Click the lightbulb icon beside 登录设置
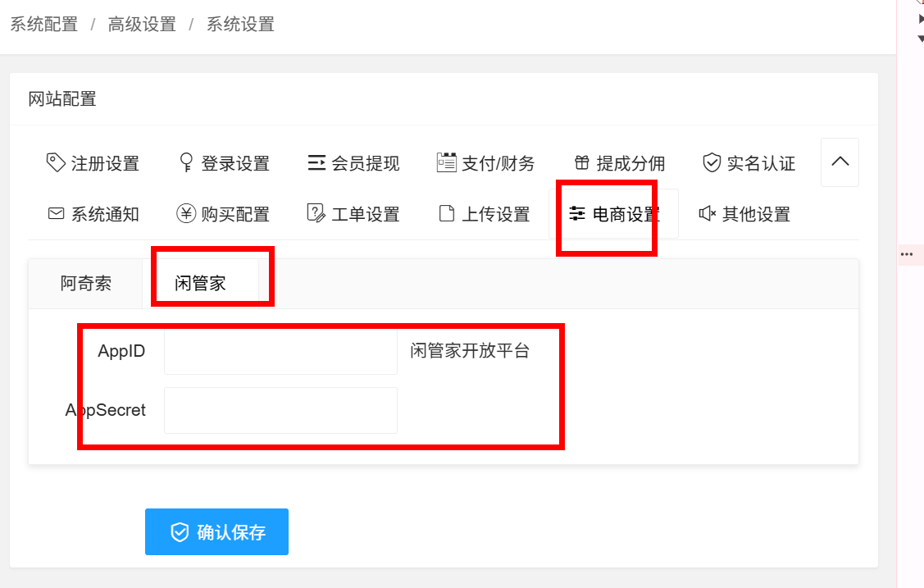The width and height of the screenshot is (924, 588). click(x=186, y=162)
